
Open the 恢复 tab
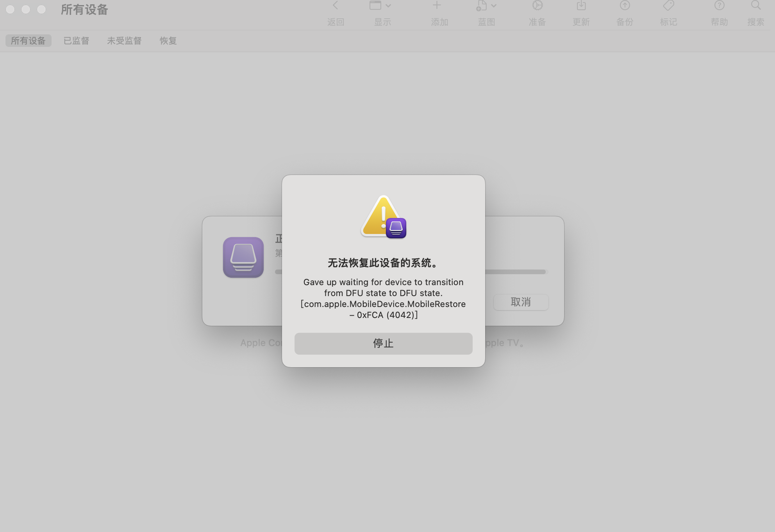168,41
